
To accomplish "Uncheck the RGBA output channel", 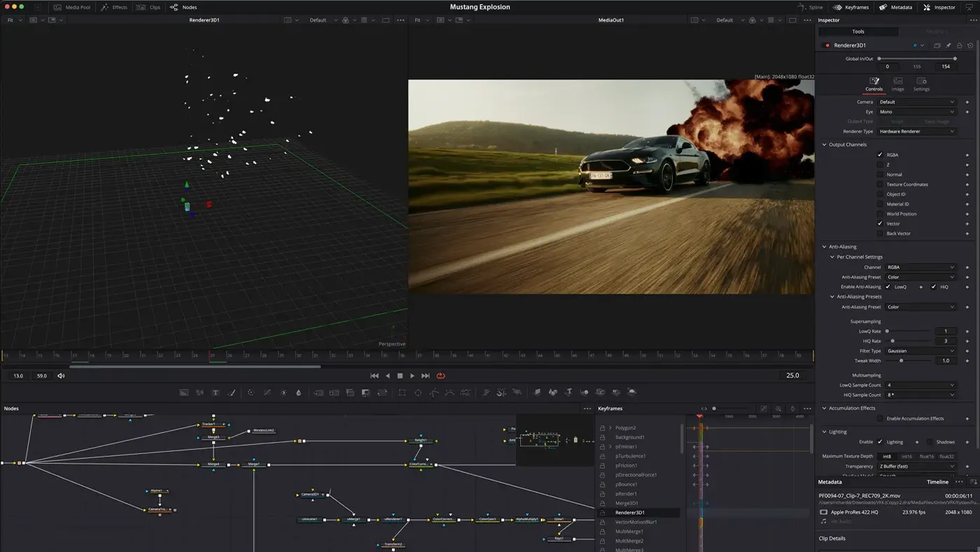I will point(880,155).
